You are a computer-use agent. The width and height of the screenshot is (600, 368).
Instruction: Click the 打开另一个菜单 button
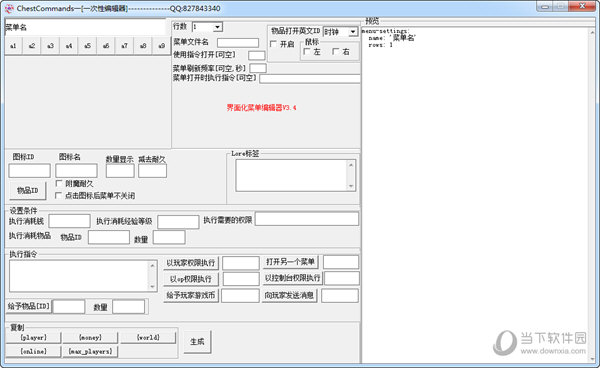[290, 262]
